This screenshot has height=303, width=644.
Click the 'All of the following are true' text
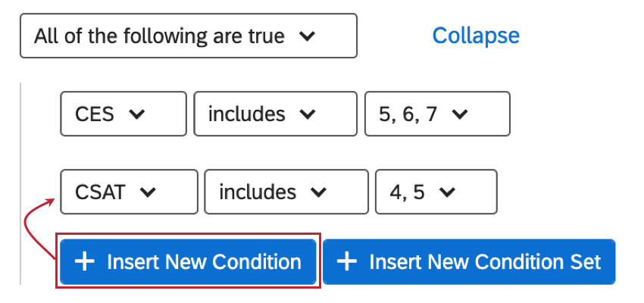(x=159, y=36)
